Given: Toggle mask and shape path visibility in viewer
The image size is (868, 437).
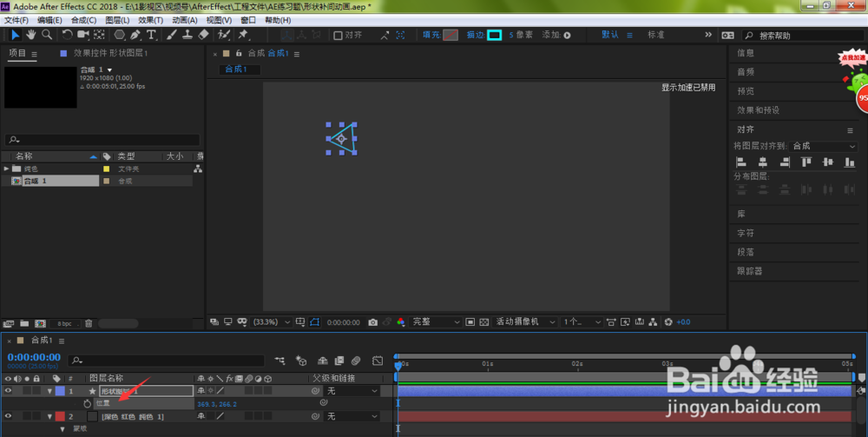Looking at the screenshot, I should [x=314, y=321].
